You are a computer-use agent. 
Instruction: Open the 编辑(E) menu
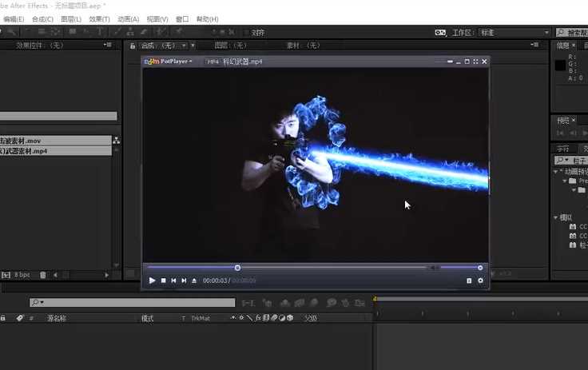coord(14,19)
